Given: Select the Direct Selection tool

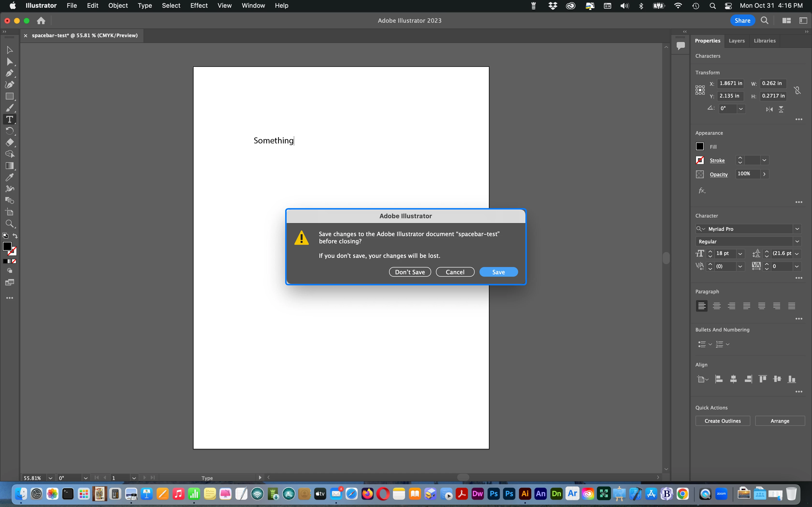Looking at the screenshot, I should click(x=9, y=62).
